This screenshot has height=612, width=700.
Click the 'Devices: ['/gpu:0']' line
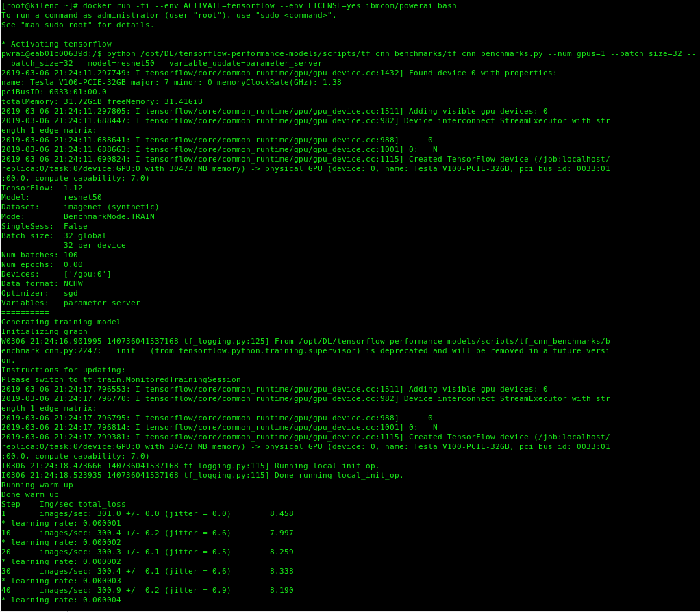(56, 275)
